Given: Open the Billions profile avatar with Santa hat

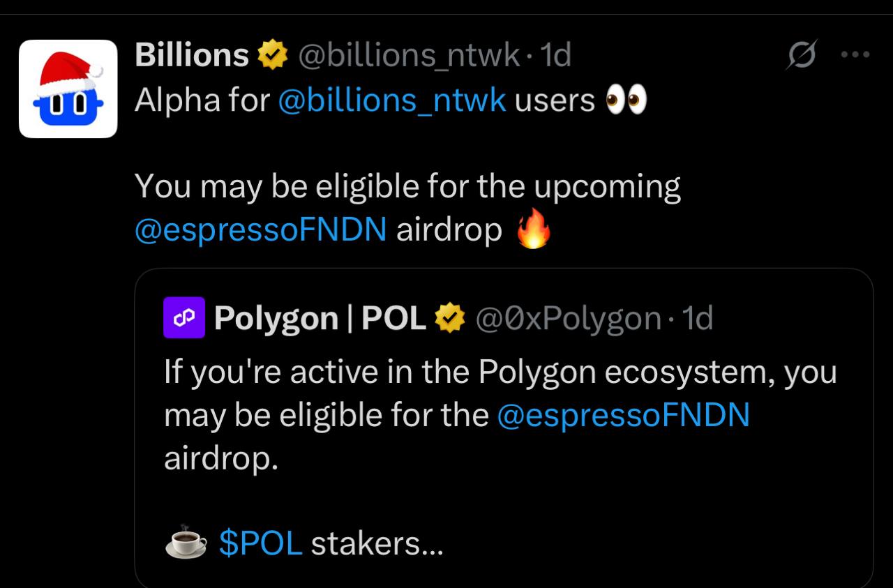Looking at the screenshot, I should point(68,89).
